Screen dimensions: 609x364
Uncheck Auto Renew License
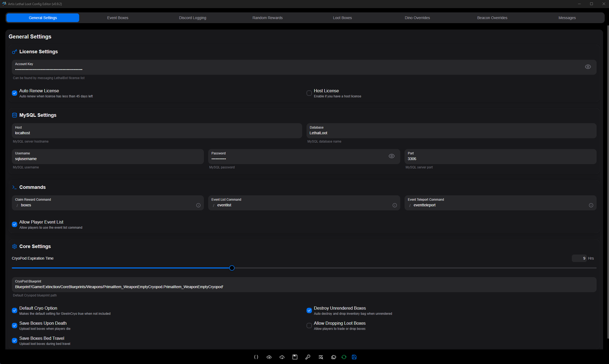coord(15,93)
